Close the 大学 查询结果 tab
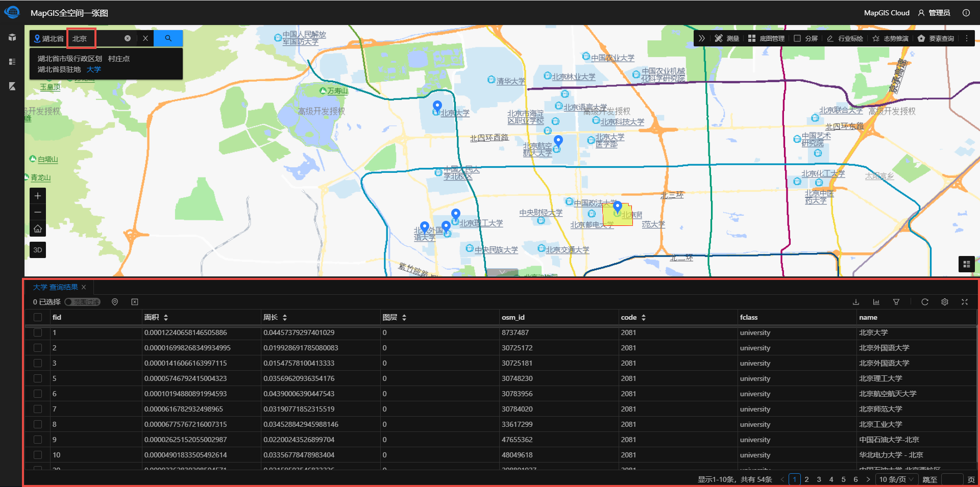The image size is (980, 487). click(84, 287)
